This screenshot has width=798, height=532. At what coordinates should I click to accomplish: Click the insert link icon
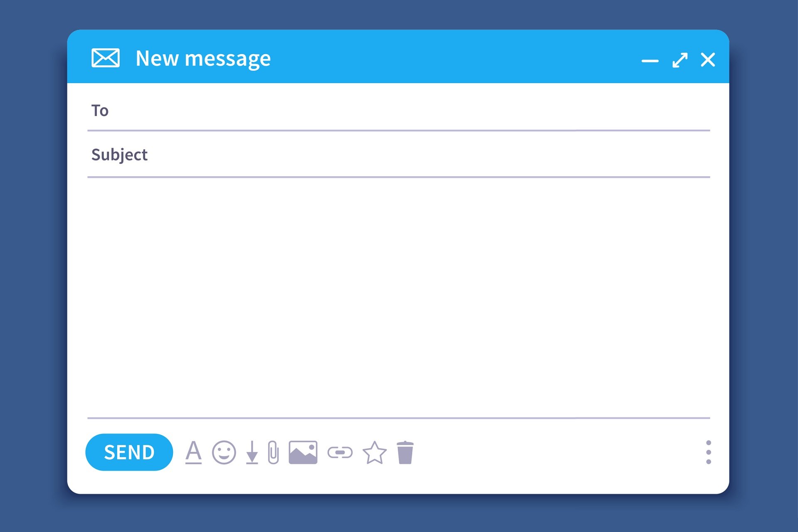tap(340, 453)
